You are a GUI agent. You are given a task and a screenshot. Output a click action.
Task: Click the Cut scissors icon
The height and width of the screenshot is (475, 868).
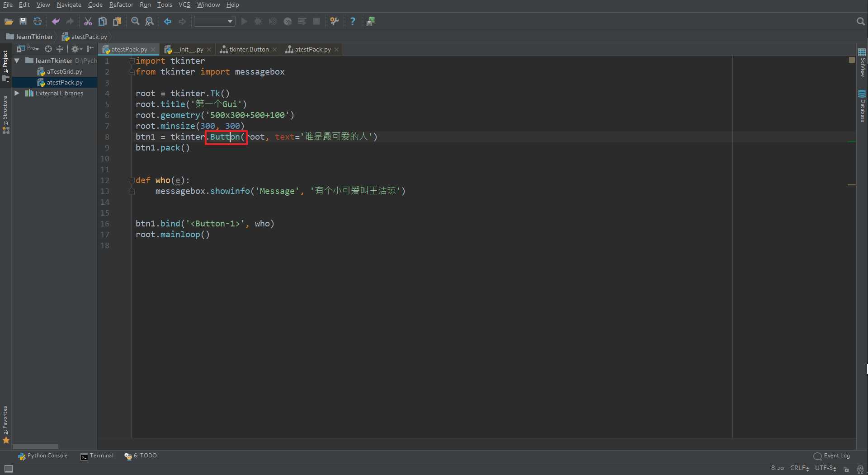click(x=88, y=21)
